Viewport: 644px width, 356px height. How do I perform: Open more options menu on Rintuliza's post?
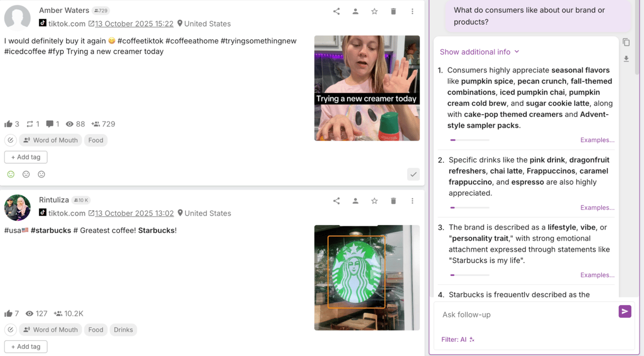pos(412,201)
